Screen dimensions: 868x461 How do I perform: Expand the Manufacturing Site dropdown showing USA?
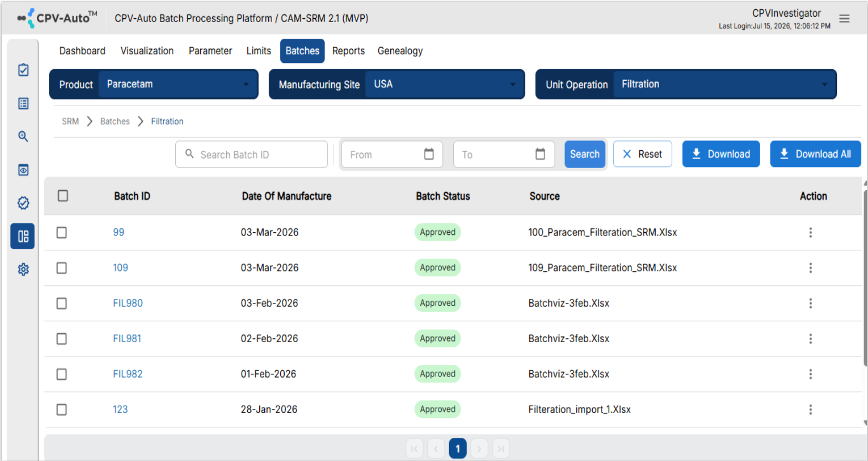point(444,84)
